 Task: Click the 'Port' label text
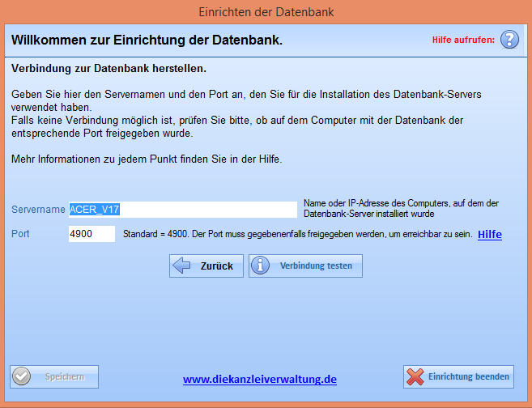(20, 234)
